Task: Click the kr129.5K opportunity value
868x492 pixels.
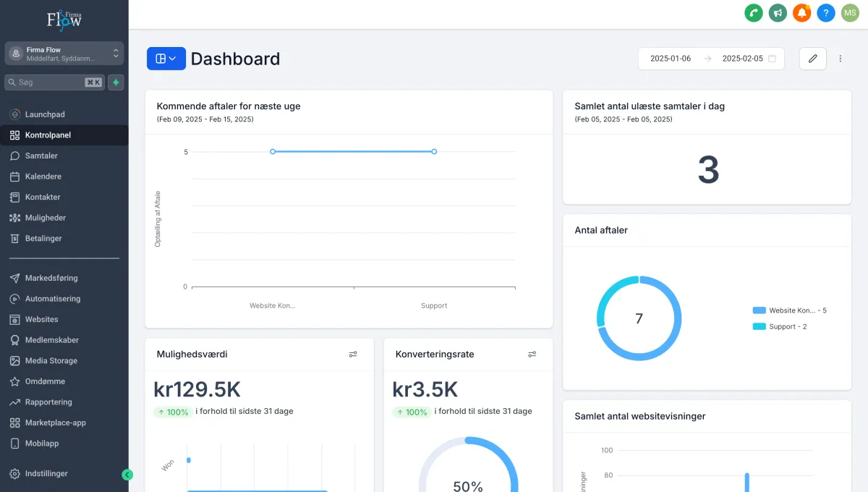Action: click(x=197, y=389)
